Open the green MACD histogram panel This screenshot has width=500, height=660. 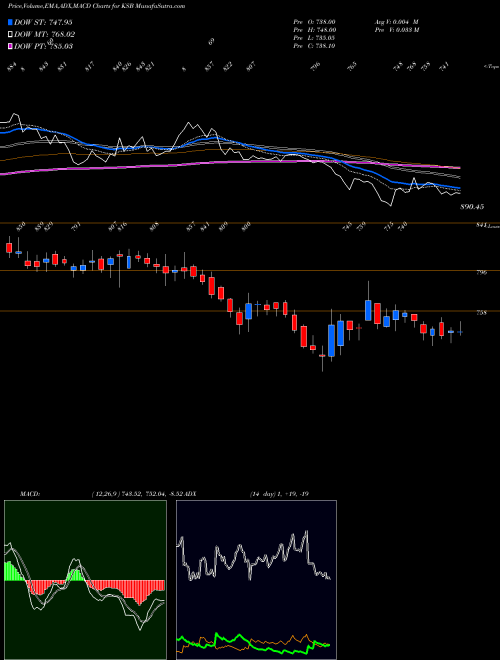tap(85, 580)
